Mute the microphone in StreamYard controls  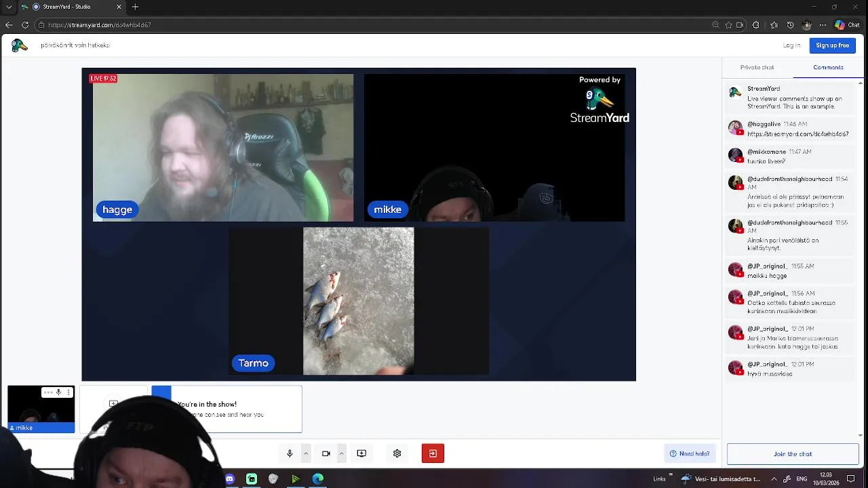(290, 453)
